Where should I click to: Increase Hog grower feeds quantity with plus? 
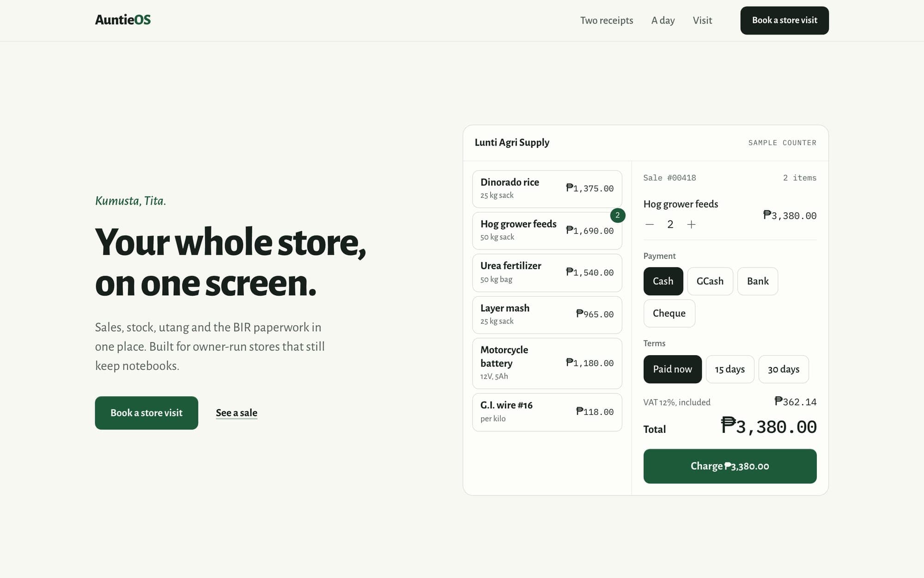691,224
